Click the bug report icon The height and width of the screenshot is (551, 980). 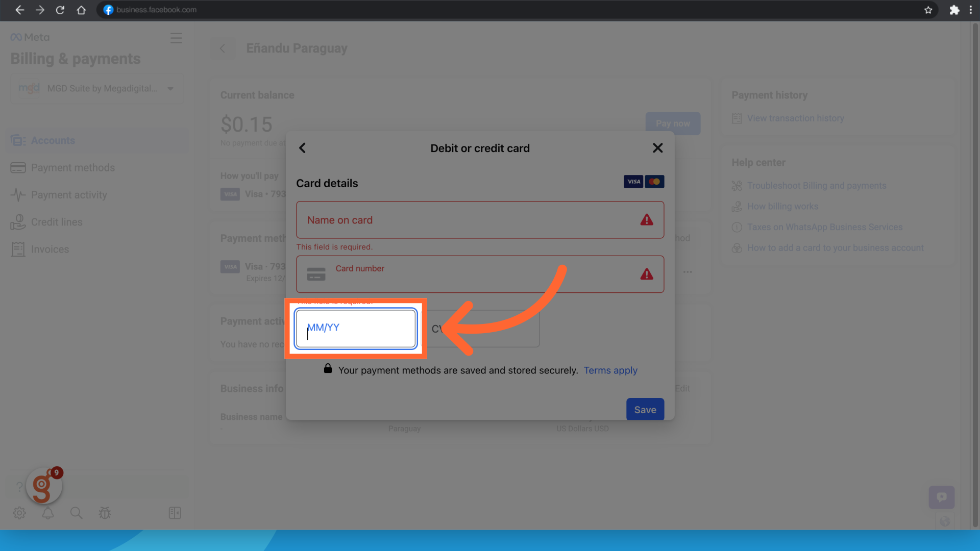pyautogui.click(x=105, y=513)
